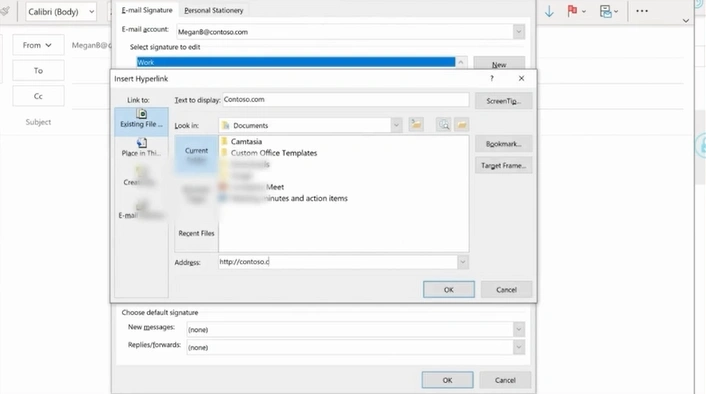
Task: Select the Current Folder view
Action: click(x=196, y=154)
